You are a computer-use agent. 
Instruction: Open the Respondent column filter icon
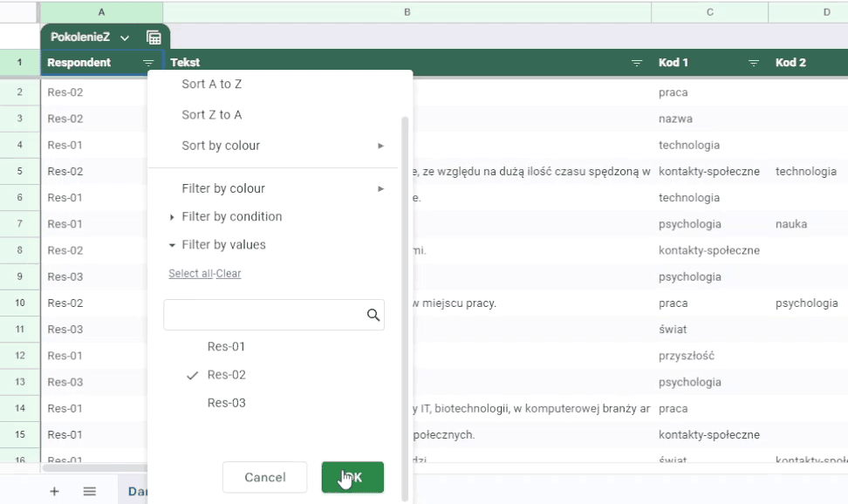[148, 63]
